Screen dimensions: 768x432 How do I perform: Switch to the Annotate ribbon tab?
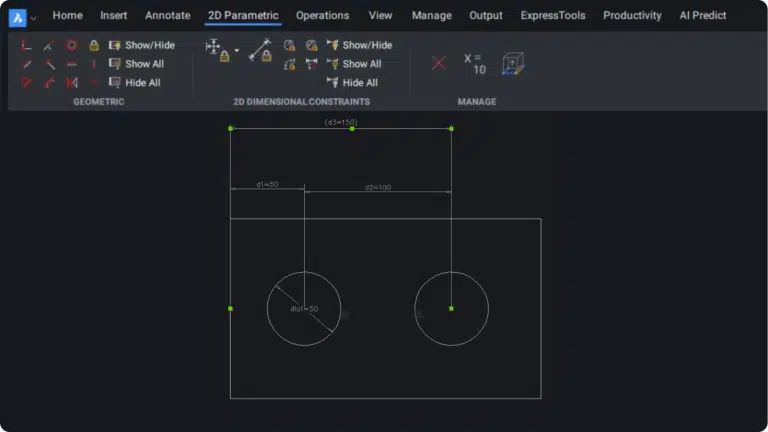(x=167, y=16)
